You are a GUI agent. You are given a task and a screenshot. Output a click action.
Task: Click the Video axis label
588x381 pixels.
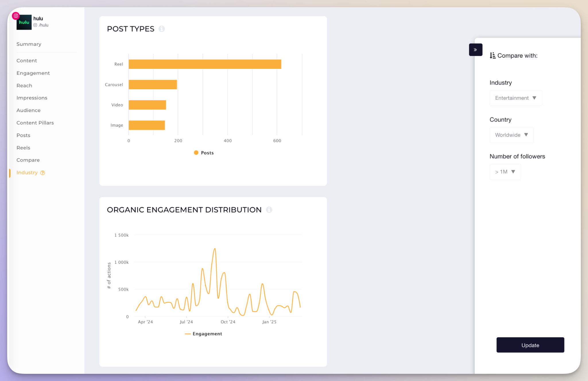117,105
